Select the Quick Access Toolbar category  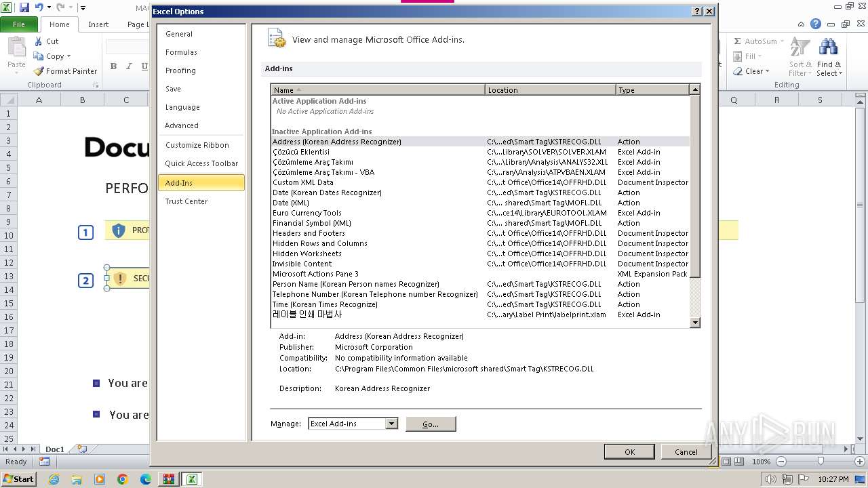[201, 163]
